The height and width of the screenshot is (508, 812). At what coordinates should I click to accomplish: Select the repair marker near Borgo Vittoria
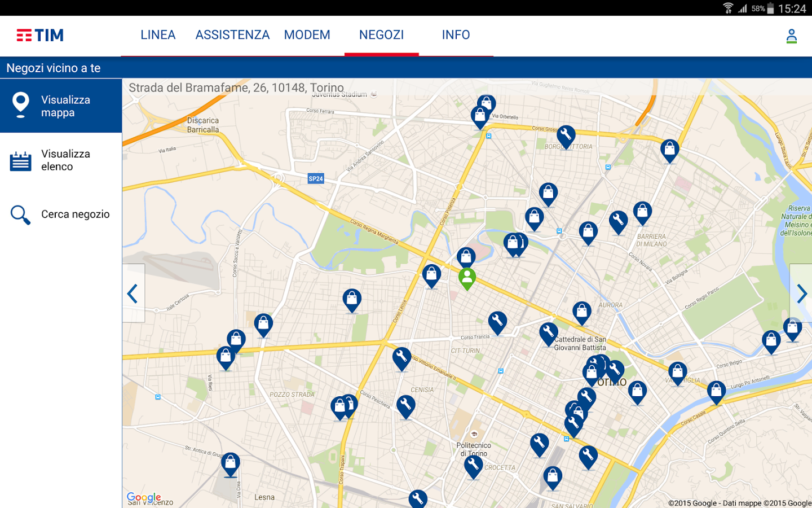[x=566, y=136]
